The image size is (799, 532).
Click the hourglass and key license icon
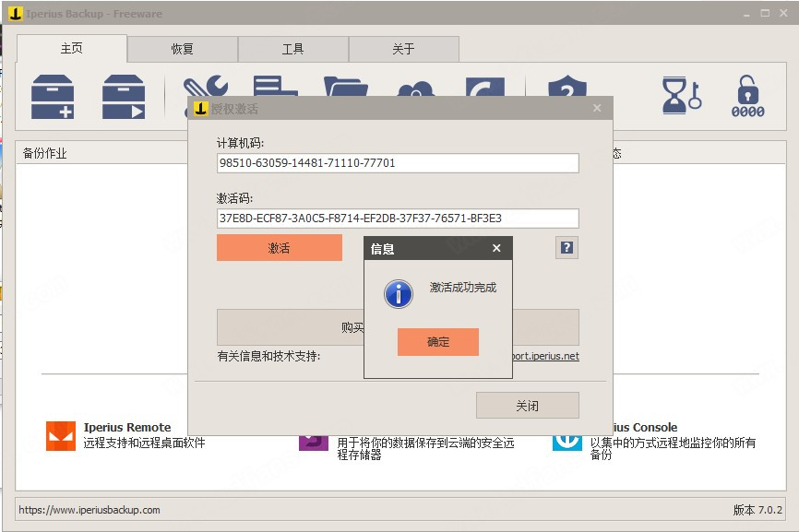coord(682,95)
